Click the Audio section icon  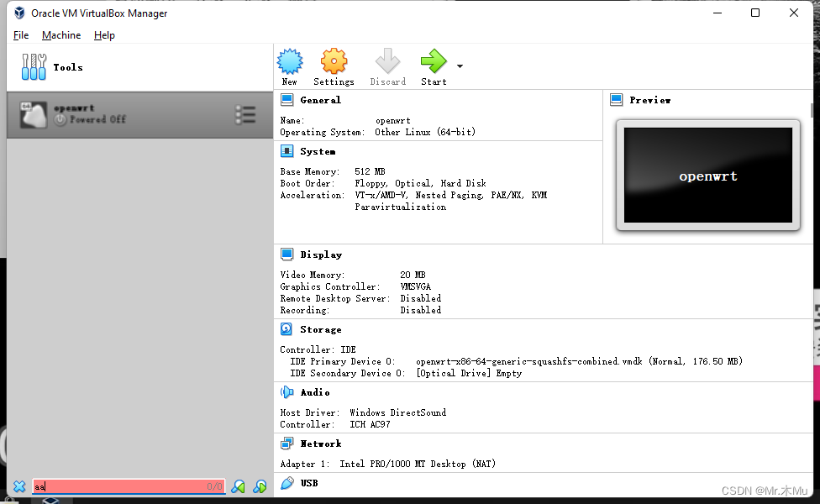(286, 391)
